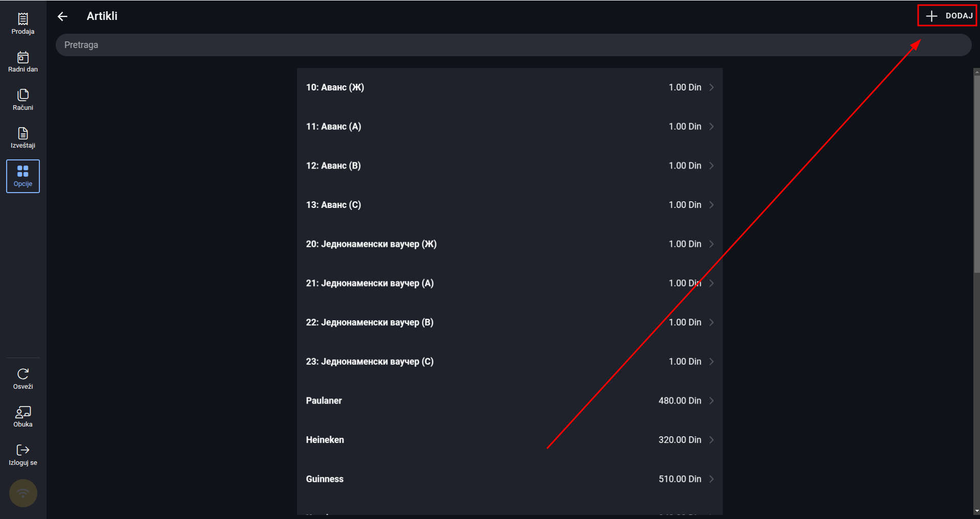Click the Wi-Fi connection status indicator
This screenshot has width=980, height=519.
pyautogui.click(x=23, y=493)
